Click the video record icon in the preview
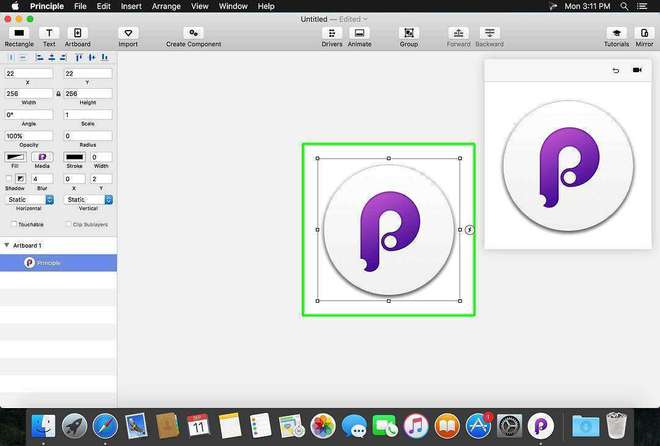This screenshot has width=660, height=446. coord(637,70)
